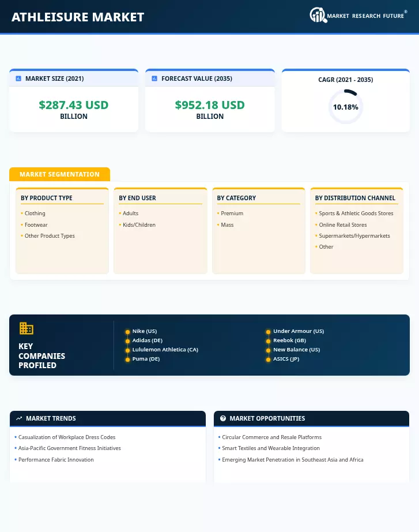Click the By Category heading
This screenshot has height=532, width=419.
(x=236, y=198)
